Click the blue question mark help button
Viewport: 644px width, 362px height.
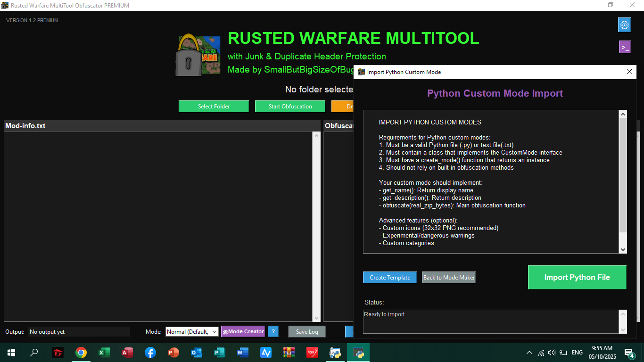(273, 331)
